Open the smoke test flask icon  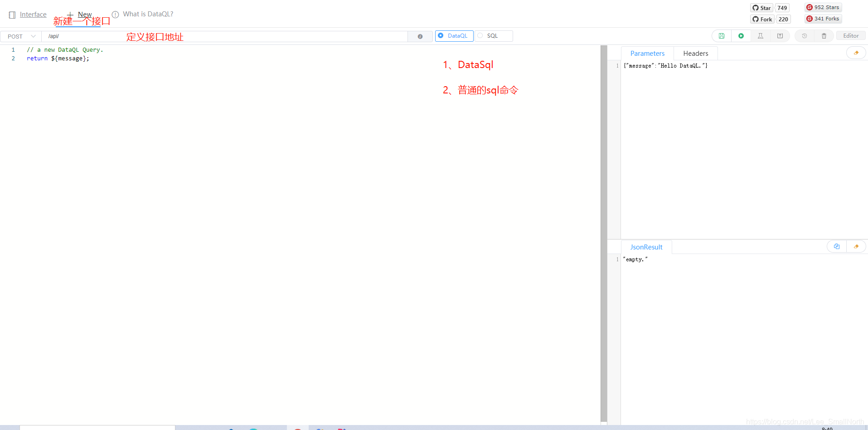pyautogui.click(x=761, y=36)
